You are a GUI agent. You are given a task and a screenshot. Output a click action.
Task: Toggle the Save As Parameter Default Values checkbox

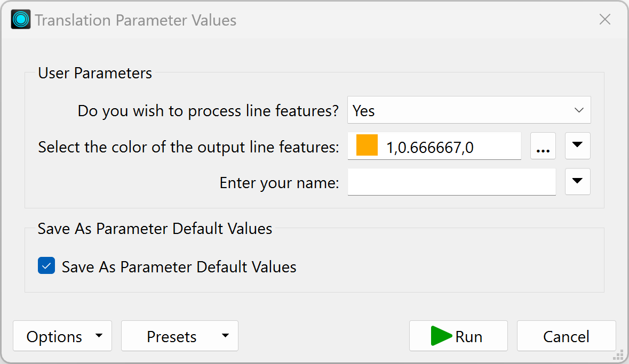(x=46, y=265)
